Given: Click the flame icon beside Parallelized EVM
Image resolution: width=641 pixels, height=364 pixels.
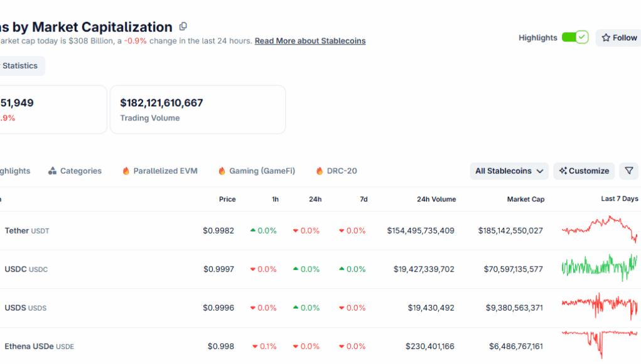Looking at the screenshot, I should coord(126,171).
